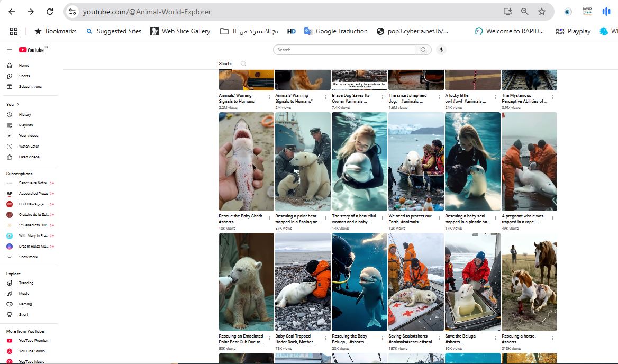
Task: Expand the You section chevron
Action: click(x=18, y=104)
